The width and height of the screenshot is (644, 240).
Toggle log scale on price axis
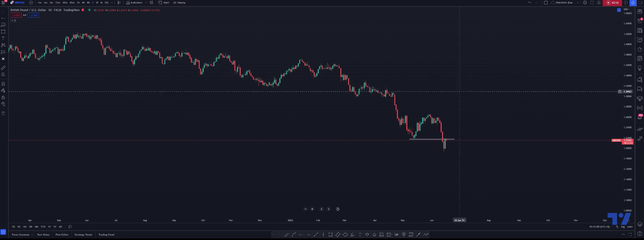click(x=623, y=227)
